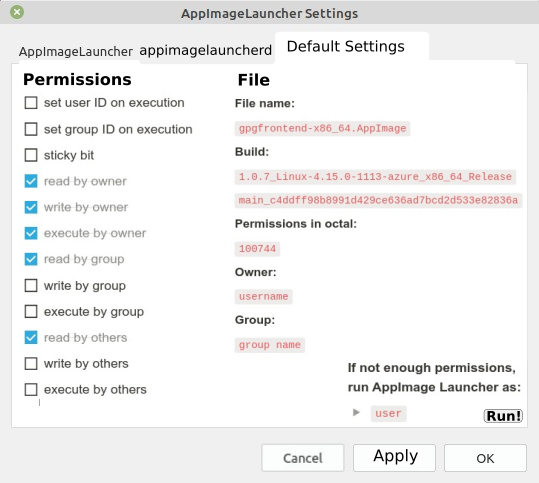This screenshot has height=483, width=539.
Task: Click the Permissions in octal label
Action: [x=296, y=224]
